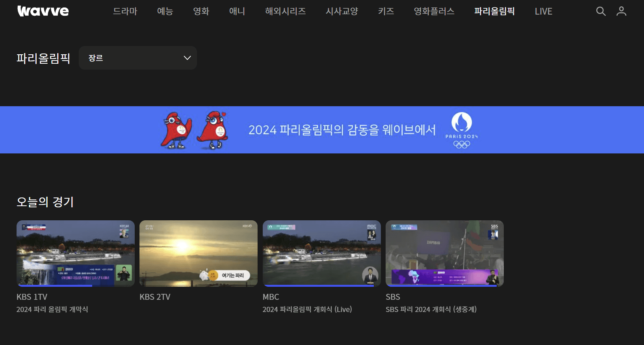Click the KBS 1TV channel label

point(32,297)
